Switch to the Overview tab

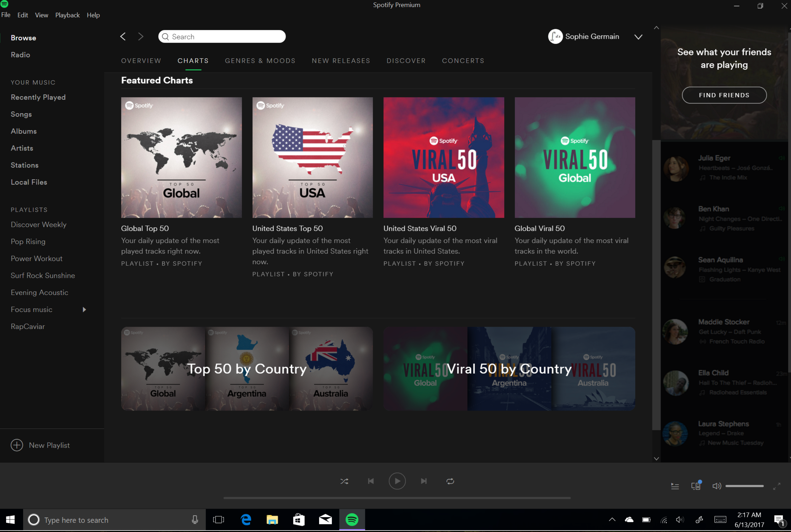141,60
